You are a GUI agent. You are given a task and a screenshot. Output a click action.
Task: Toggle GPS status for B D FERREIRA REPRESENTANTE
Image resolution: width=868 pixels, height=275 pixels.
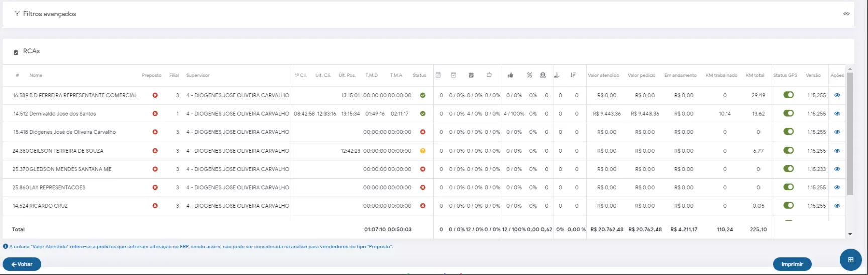(x=788, y=95)
